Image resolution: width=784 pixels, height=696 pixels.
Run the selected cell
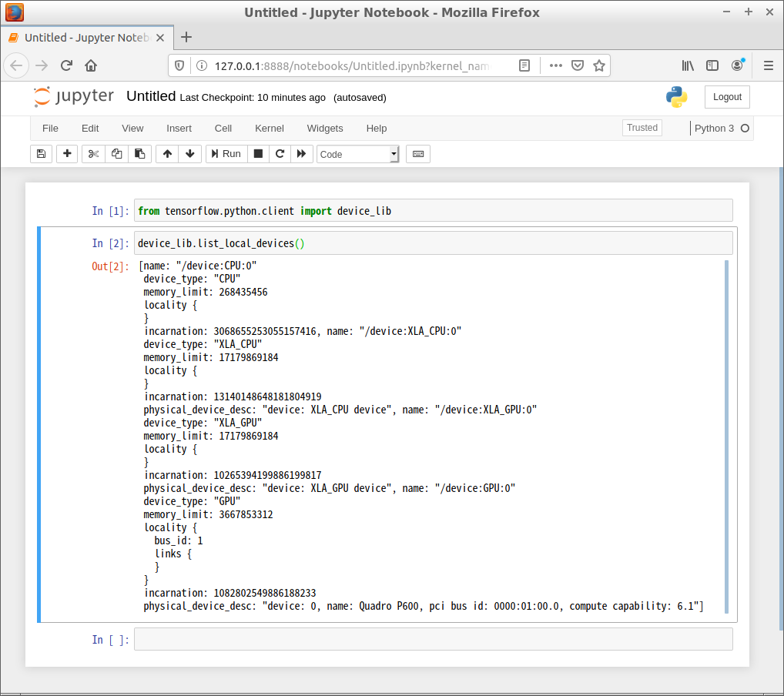pyautogui.click(x=226, y=154)
